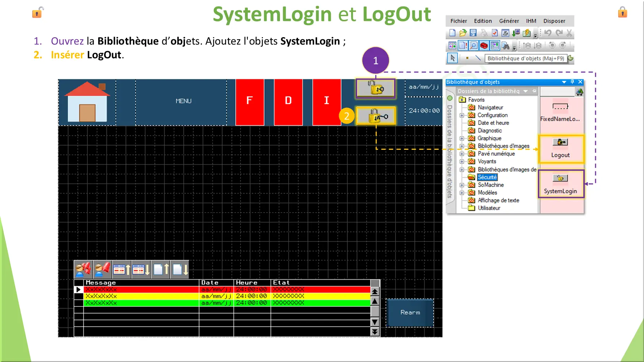The image size is (644, 362).
Task: Toggle the graphic list panel icon
Action: [495, 45]
